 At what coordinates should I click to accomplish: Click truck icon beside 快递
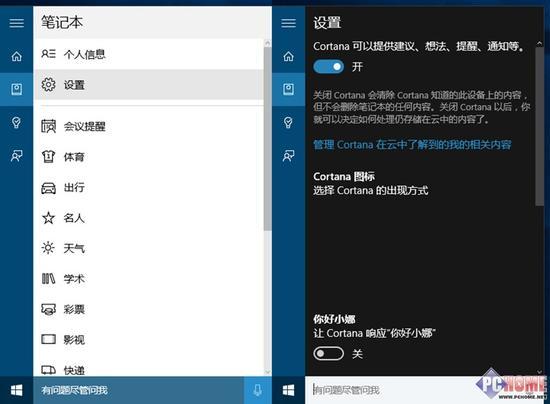pos(48,370)
